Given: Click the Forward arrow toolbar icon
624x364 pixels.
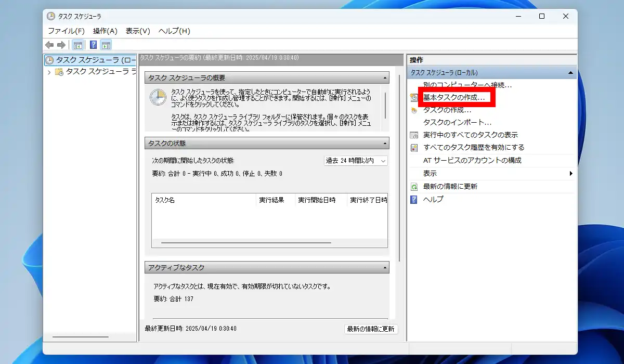Looking at the screenshot, I should [61, 45].
